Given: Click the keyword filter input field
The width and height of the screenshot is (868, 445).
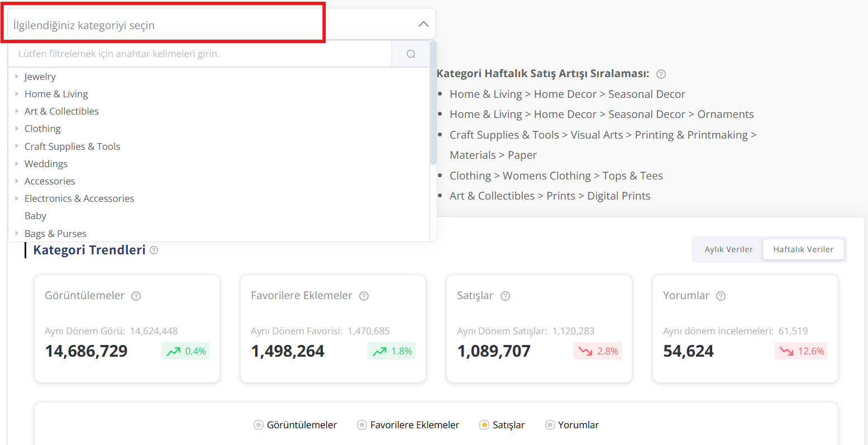Looking at the screenshot, I should click(x=199, y=54).
